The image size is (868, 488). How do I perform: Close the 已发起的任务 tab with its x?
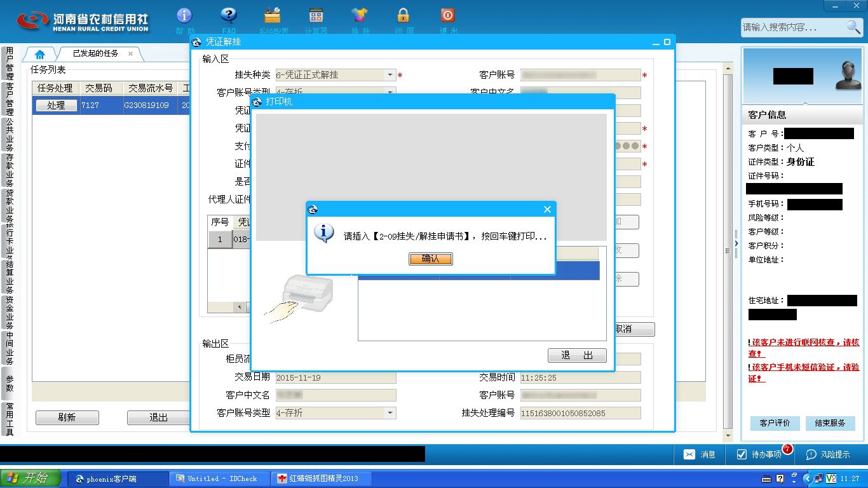(131, 54)
